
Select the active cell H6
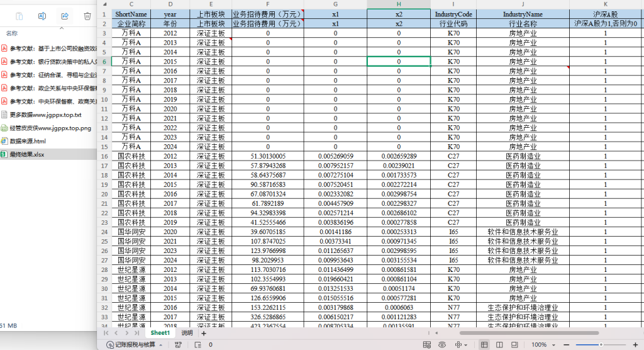click(398, 61)
